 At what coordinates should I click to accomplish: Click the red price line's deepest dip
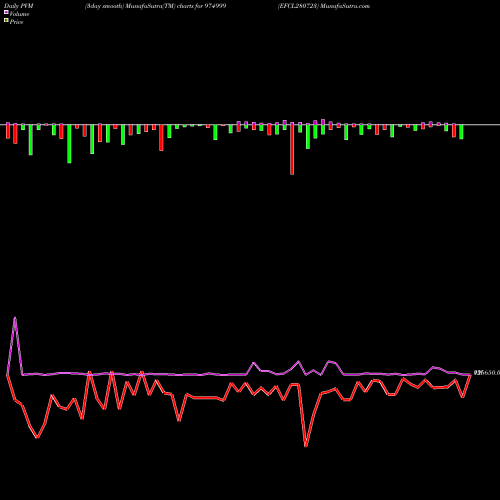tap(306, 445)
